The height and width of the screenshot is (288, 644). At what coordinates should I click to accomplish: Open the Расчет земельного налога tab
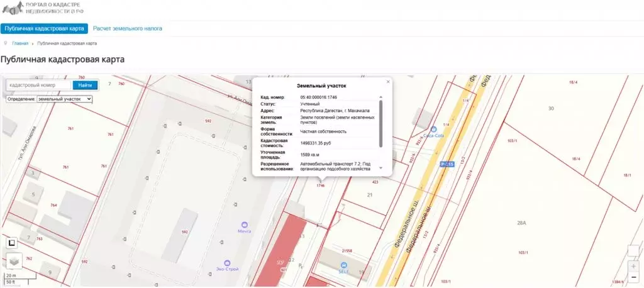[x=128, y=28]
